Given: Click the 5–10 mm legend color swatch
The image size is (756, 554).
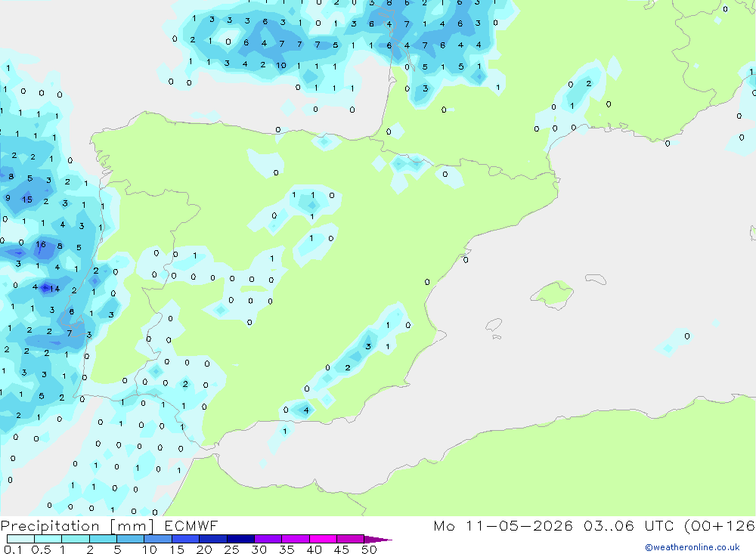Looking at the screenshot, I should pyautogui.click(x=131, y=539).
